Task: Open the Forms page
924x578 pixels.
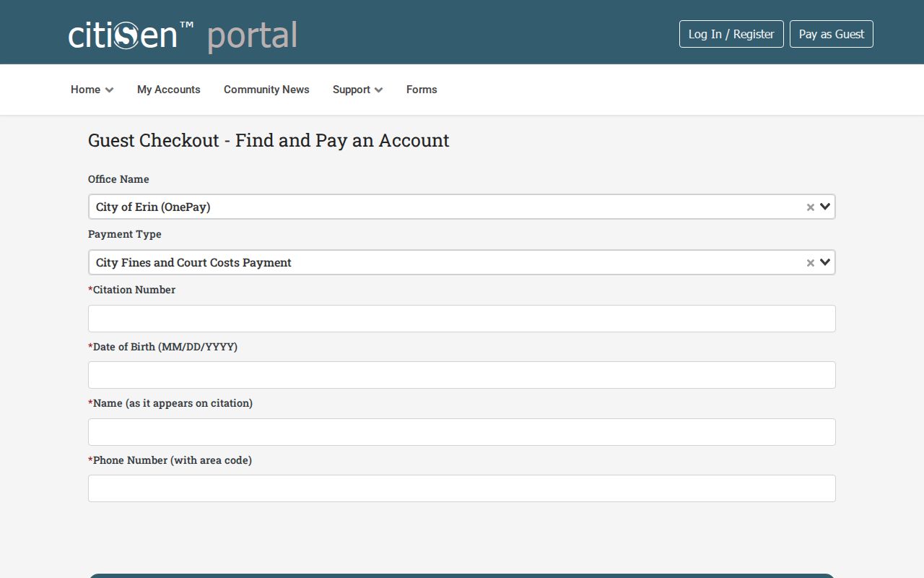Action: pos(422,90)
